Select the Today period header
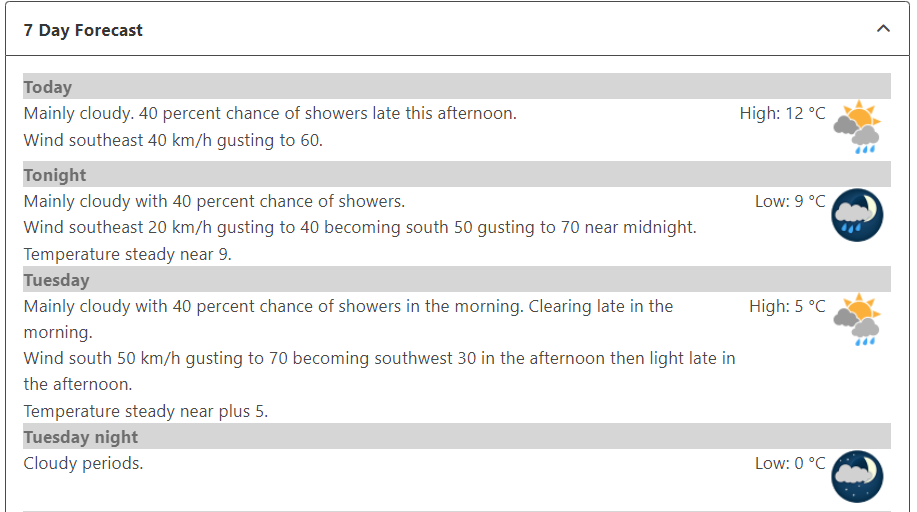The width and height of the screenshot is (917, 512). (48, 87)
